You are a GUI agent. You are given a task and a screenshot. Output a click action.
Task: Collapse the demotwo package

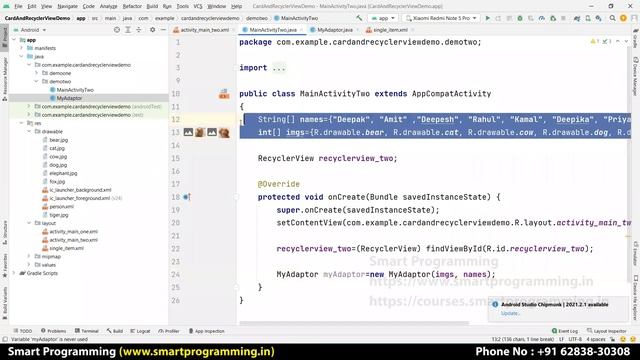[36, 81]
